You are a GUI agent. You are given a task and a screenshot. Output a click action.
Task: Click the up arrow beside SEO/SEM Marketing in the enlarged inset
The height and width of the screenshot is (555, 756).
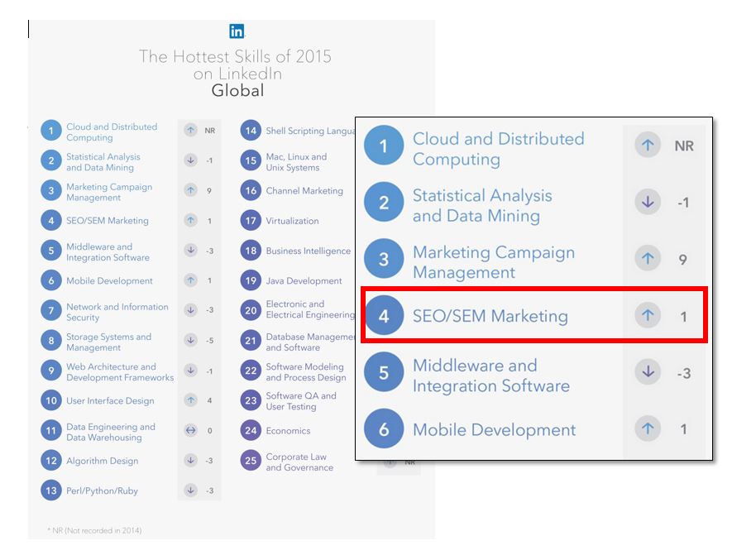click(648, 316)
